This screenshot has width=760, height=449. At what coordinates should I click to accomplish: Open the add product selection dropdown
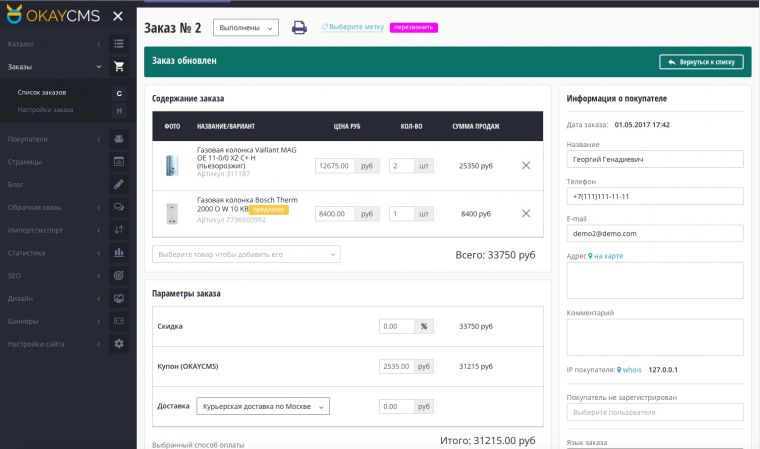pyautogui.click(x=246, y=254)
